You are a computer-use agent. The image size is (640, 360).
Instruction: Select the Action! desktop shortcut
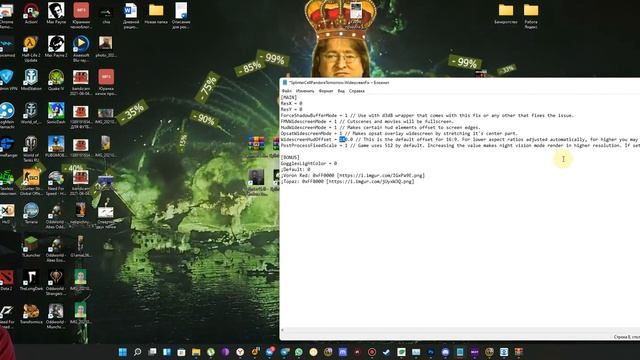point(31,13)
